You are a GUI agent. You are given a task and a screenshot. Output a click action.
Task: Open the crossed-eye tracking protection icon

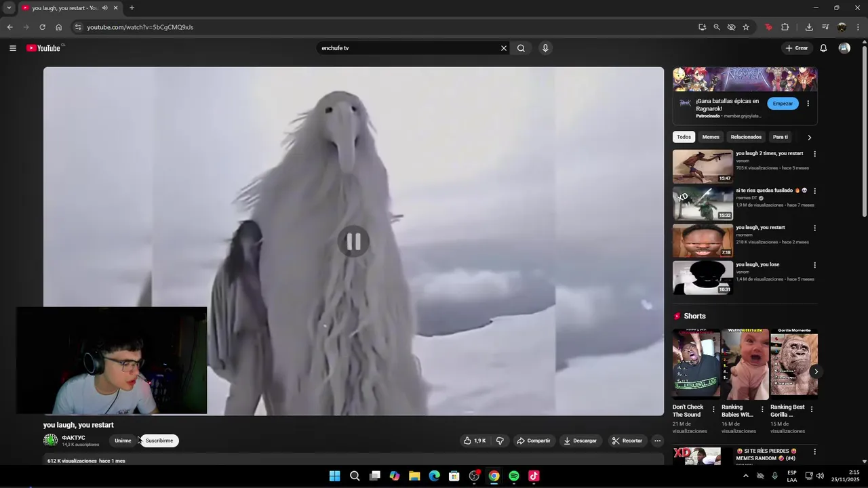pyautogui.click(x=731, y=27)
